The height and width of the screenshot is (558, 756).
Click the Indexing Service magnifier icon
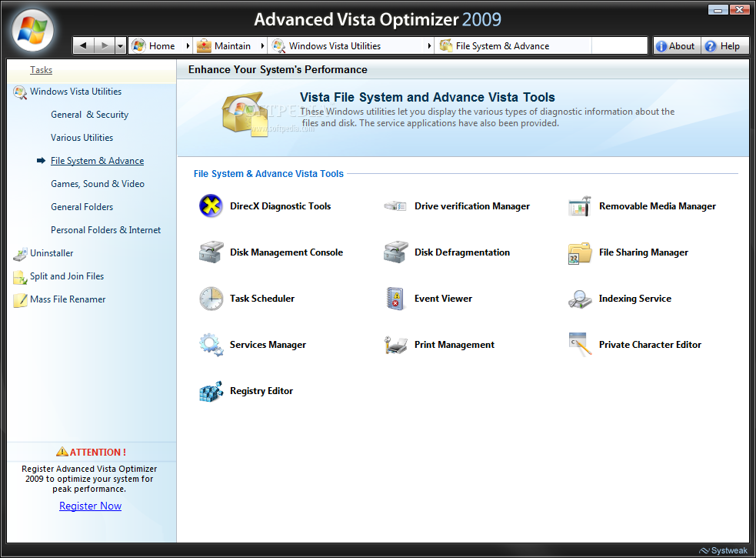tap(580, 299)
